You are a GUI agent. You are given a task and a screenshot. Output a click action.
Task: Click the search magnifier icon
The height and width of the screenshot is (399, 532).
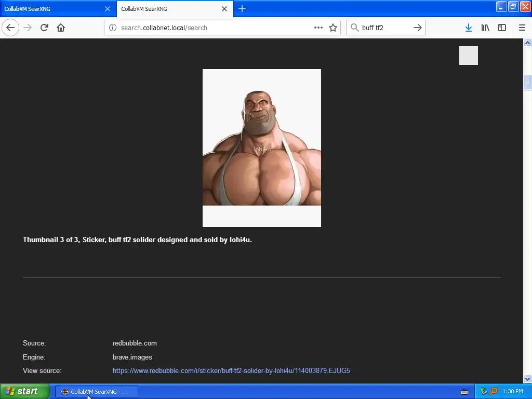(354, 28)
